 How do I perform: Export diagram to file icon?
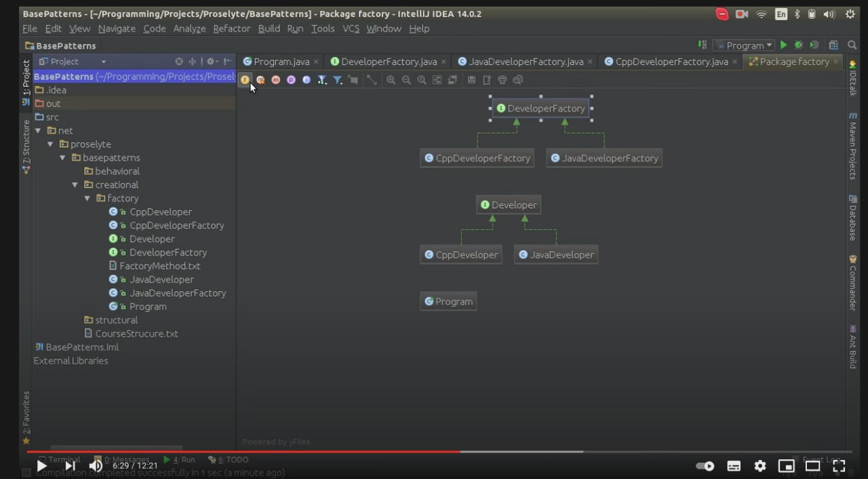[x=487, y=80]
